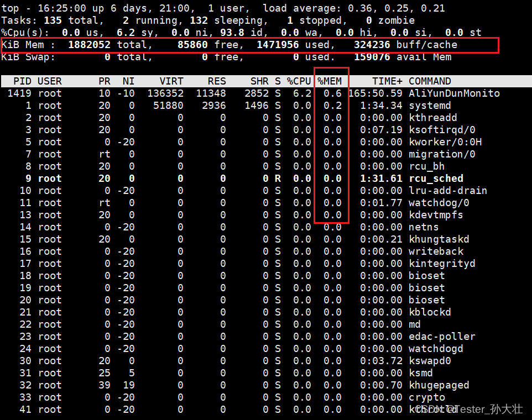This screenshot has width=532, height=420.
Task: Click the free memory value 85860
Action: (192, 45)
